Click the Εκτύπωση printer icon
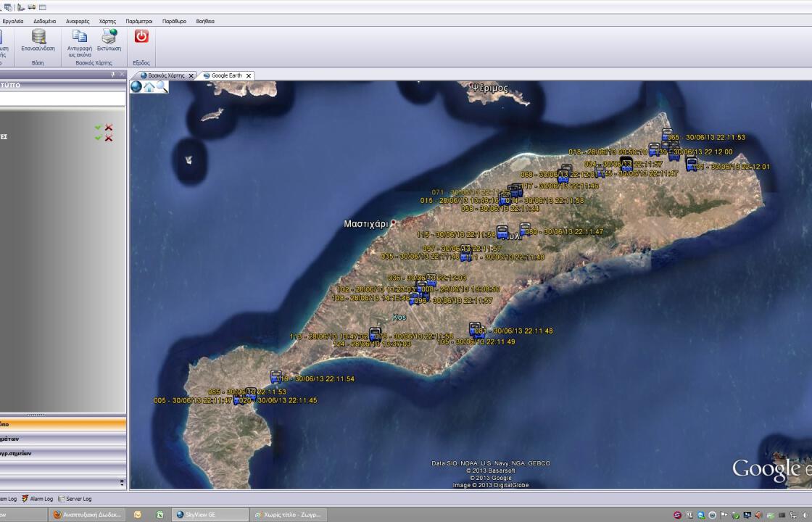812x522 pixels. (109, 36)
